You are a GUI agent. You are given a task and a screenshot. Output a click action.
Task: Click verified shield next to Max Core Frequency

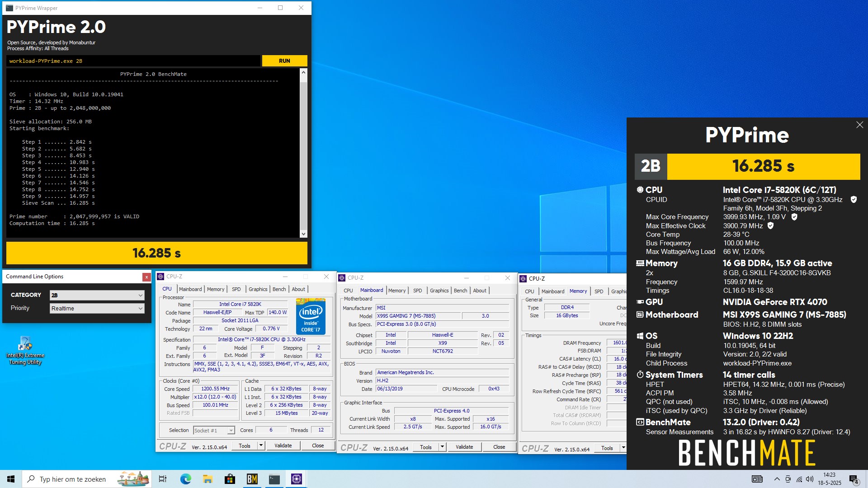coord(794,217)
